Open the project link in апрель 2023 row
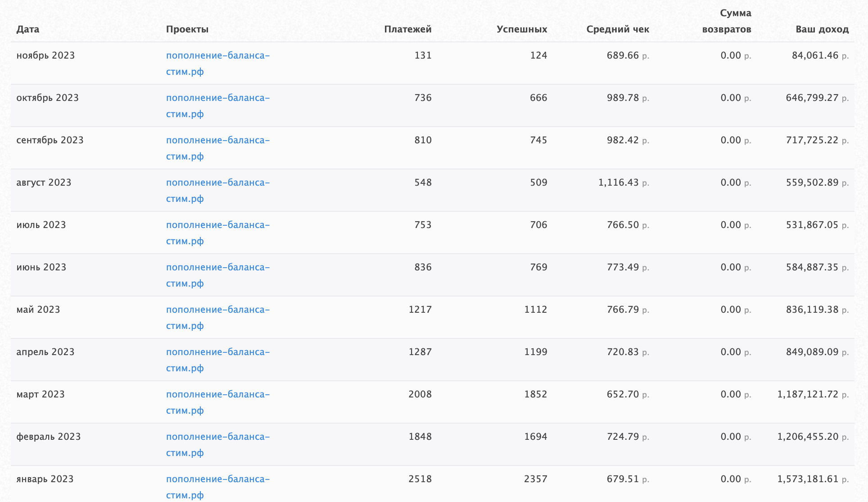Screen dimensions: 868x502 217,352
